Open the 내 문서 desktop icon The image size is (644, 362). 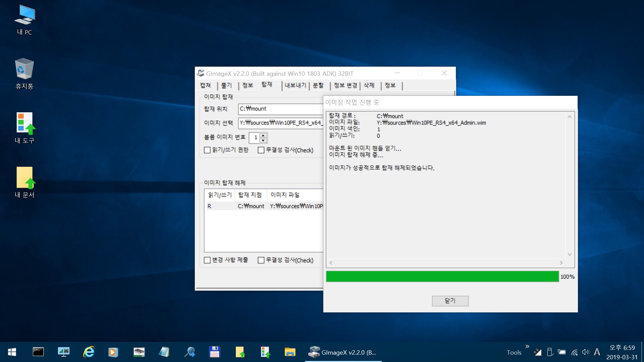24,182
